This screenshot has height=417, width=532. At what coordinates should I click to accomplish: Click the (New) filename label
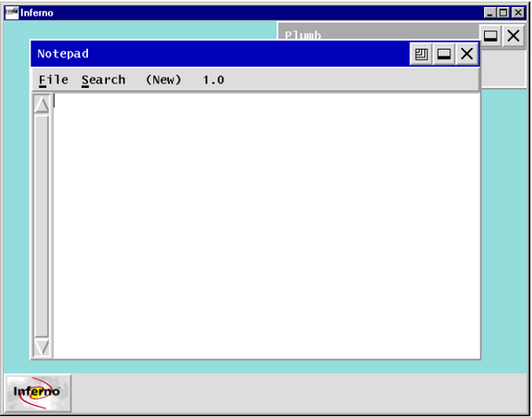[x=164, y=80]
